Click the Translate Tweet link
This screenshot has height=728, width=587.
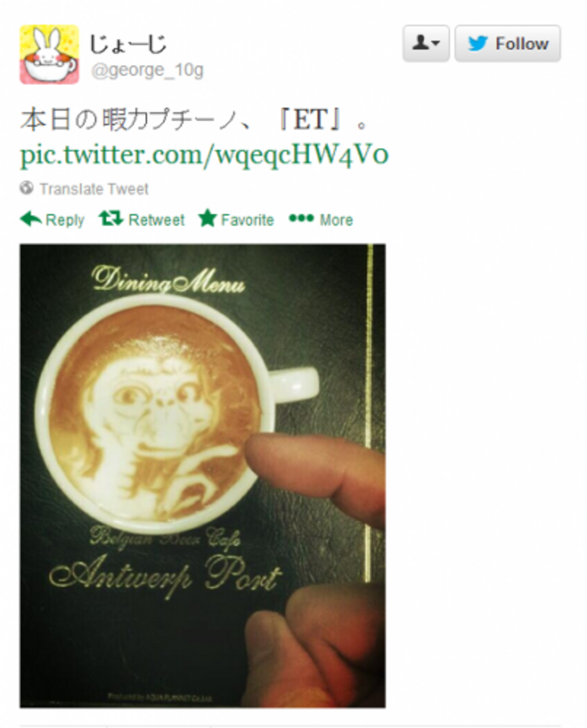94,189
